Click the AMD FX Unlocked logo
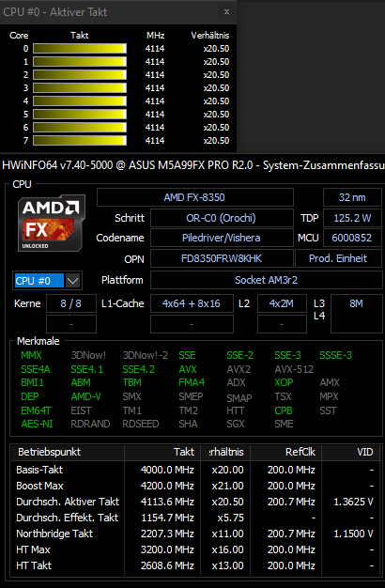The height and width of the screenshot is (588, 385). coord(52,224)
